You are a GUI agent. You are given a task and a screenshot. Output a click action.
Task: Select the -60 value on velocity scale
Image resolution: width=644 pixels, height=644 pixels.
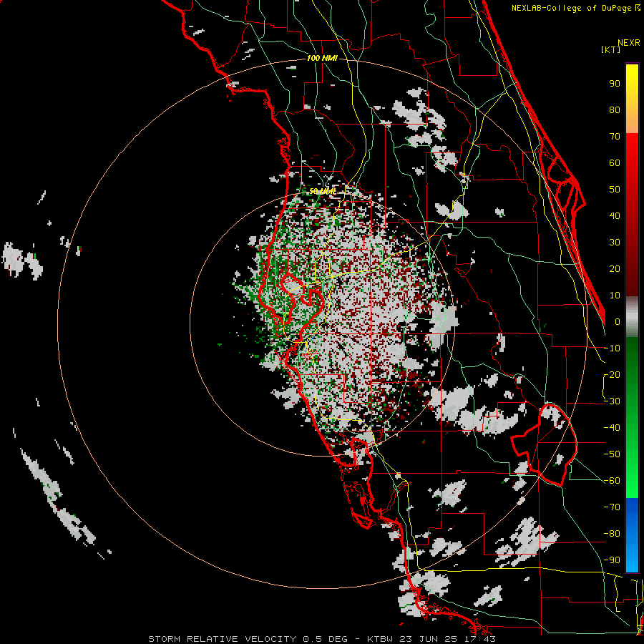pos(612,481)
